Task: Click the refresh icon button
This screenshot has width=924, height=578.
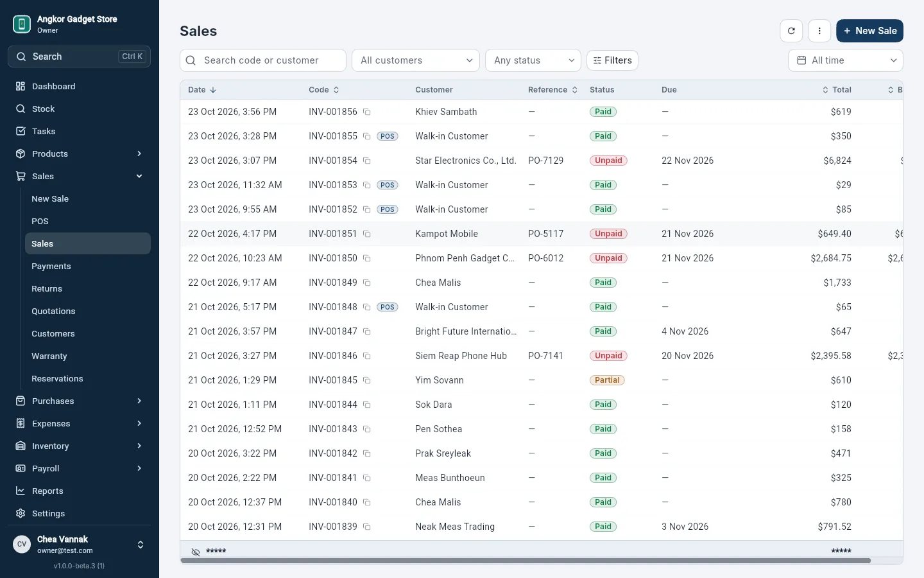Action: tap(791, 31)
